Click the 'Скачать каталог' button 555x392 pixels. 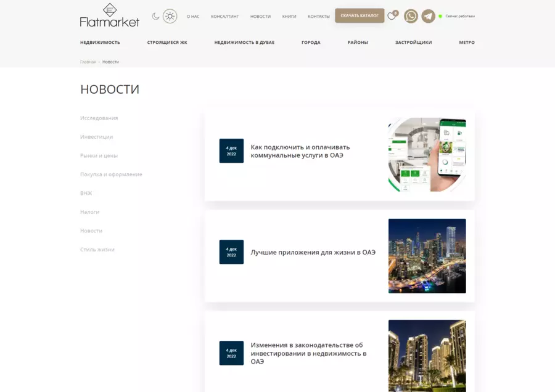360,15
